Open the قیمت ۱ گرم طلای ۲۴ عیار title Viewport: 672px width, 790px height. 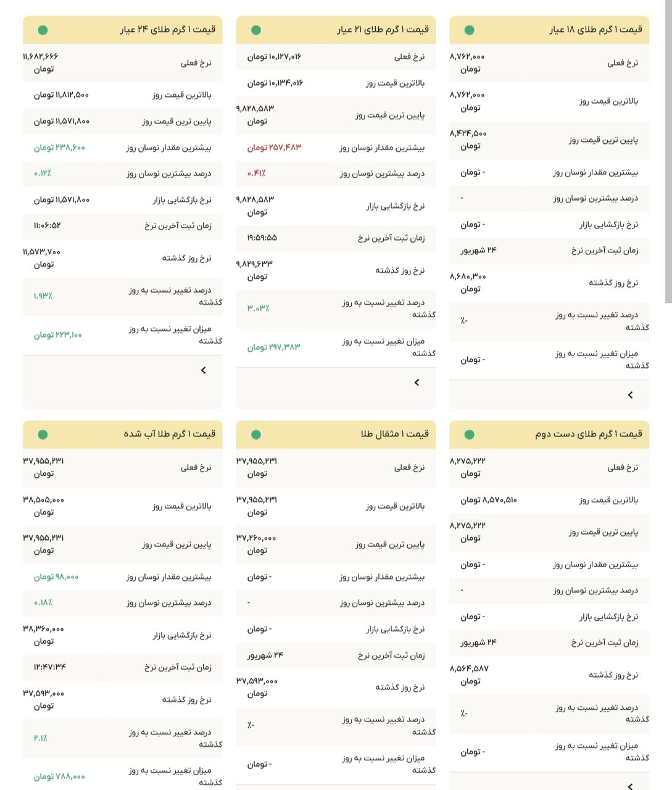coord(167,30)
